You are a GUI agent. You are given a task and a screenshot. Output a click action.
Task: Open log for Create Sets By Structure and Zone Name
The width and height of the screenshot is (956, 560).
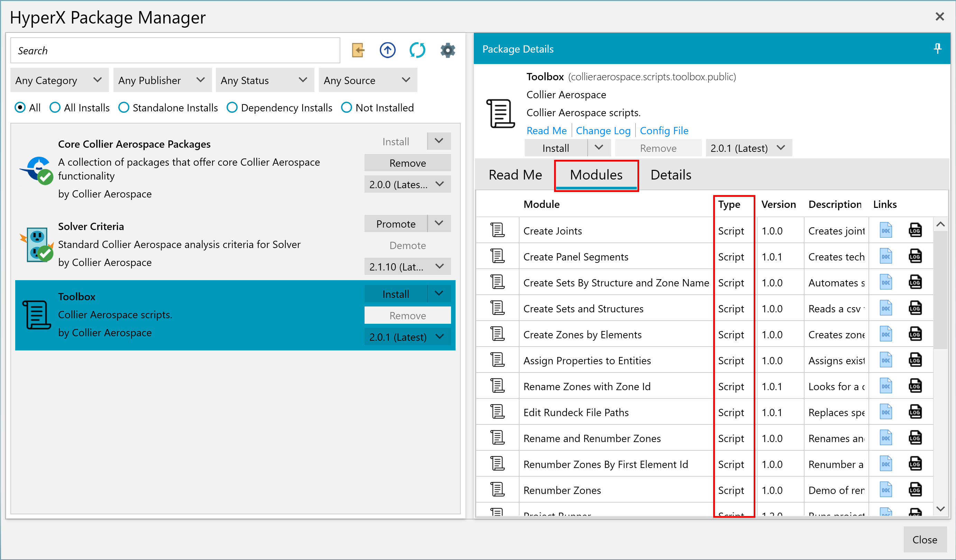915,282
